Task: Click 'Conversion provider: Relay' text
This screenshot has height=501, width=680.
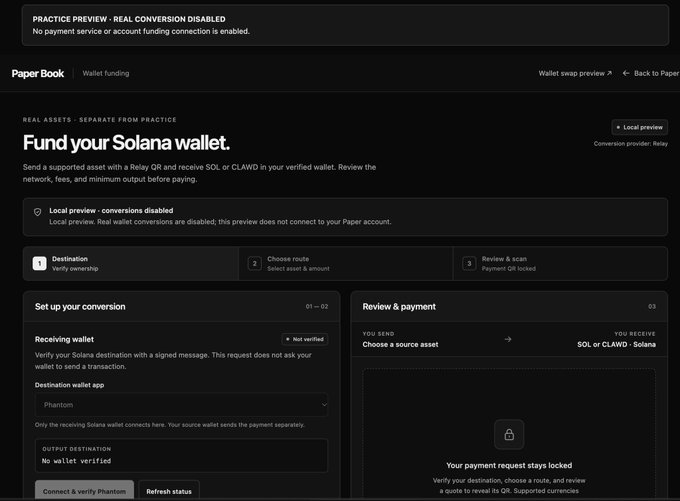Action: coord(631,144)
